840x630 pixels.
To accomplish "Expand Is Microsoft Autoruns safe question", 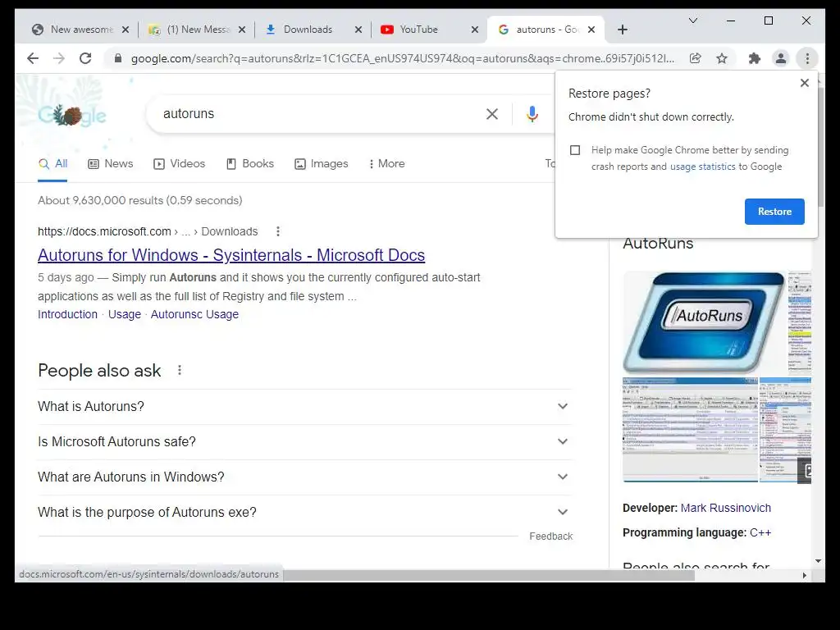I will [x=305, y=441].
